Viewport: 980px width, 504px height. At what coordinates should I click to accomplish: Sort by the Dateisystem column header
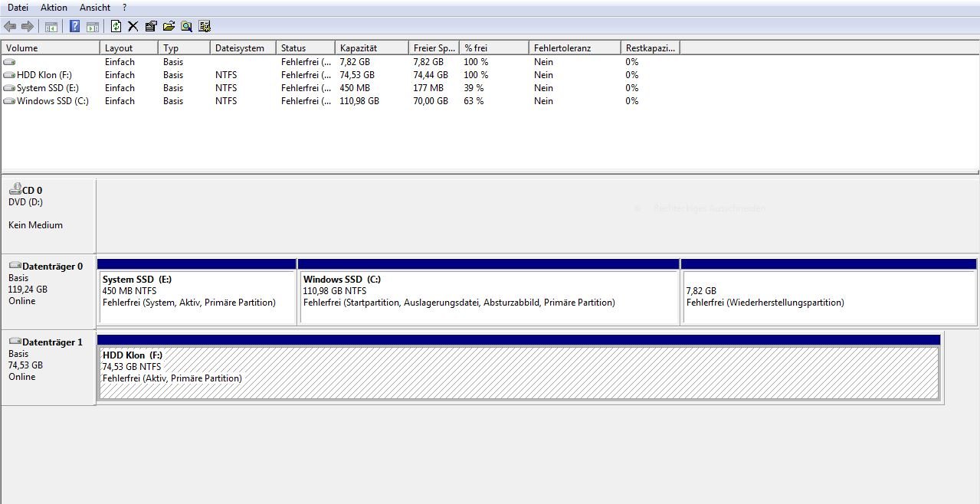pos(239,48)
